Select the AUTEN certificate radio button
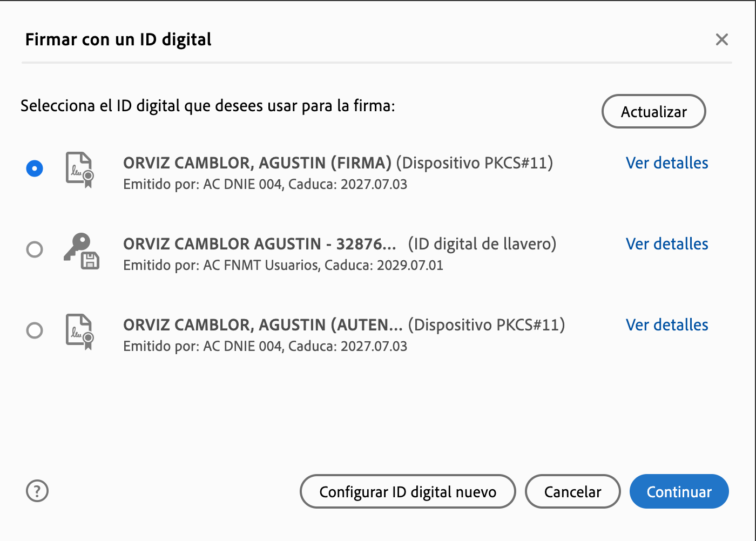Screen dimensions: 756x541 pyautogui.click(x=35, y=330)
